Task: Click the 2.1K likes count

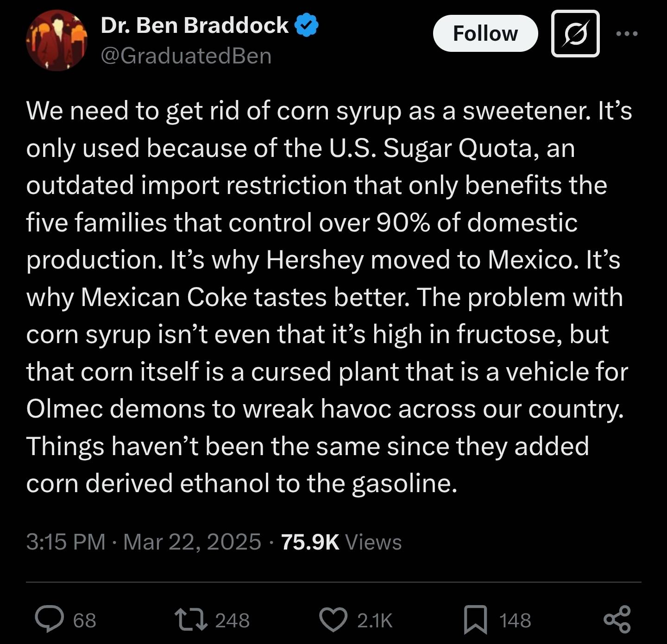Action: (375, 620)
